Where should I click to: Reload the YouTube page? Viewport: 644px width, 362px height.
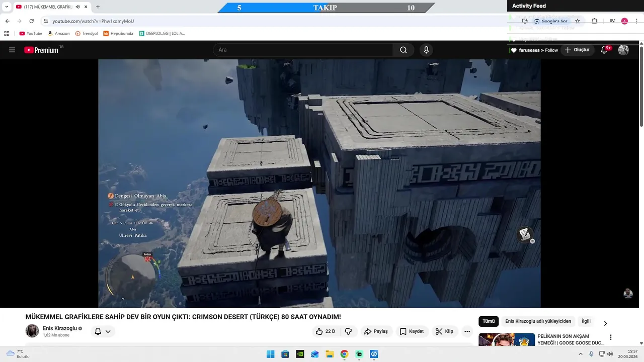click(31, 21)
